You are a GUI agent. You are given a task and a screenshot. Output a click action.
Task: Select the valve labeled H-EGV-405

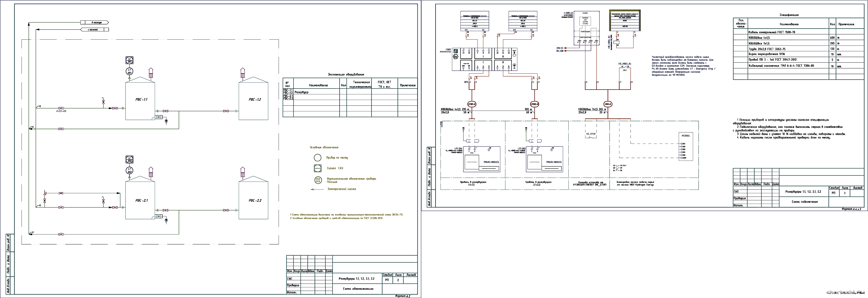tap(61, 108)
